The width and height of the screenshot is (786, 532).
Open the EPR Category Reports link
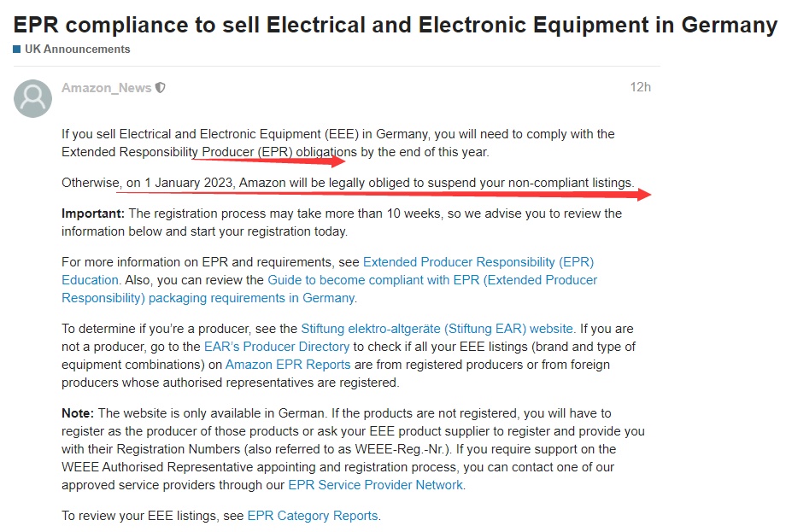point(314,516)
